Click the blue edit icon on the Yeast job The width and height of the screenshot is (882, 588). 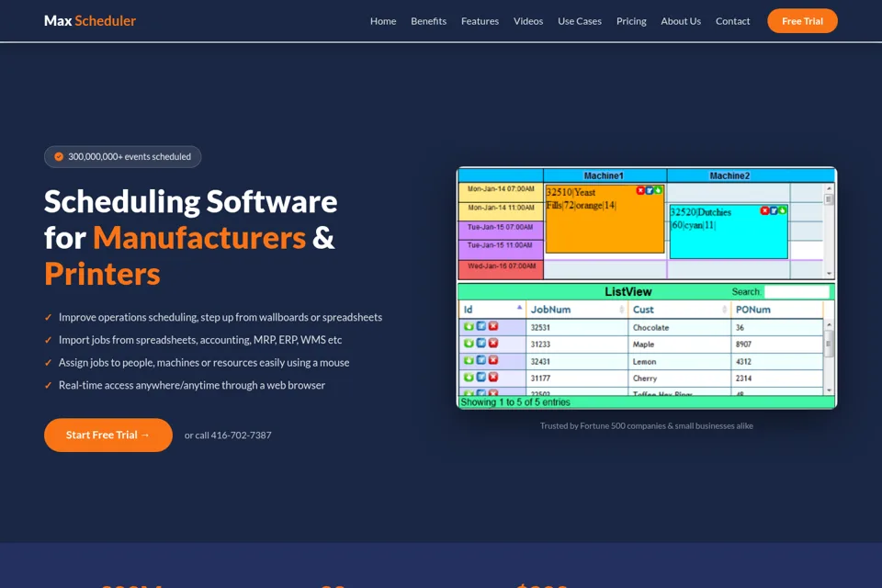coord(650,191)
